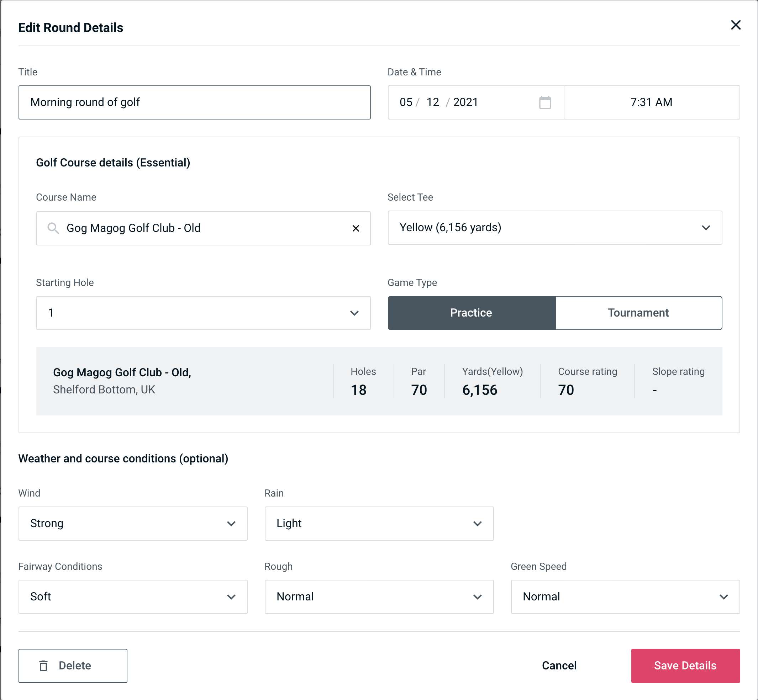The height and width of the screenshot is (700, 758).
Task: Click Save Details button
Action: pyautogui.click(x=685, y=665)
